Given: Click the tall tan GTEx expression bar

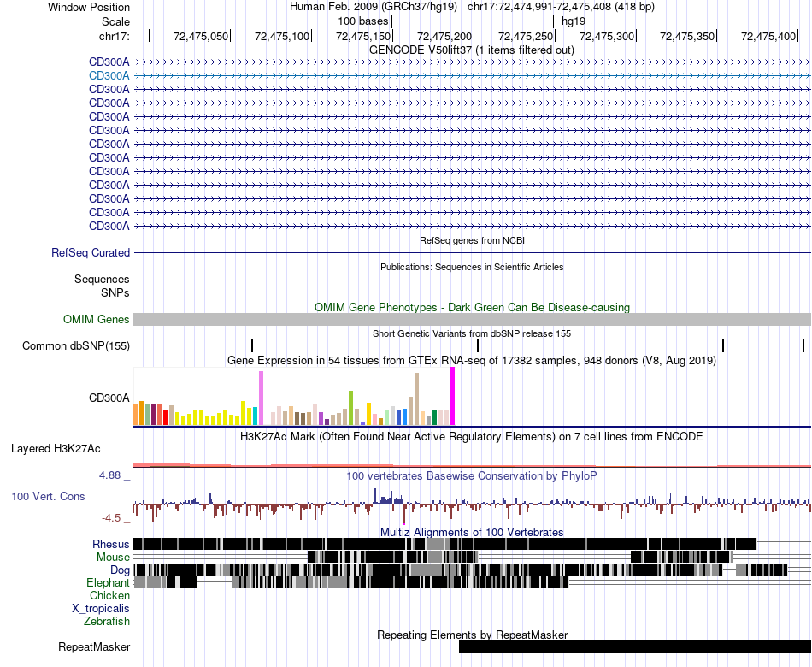Looking at the screenshot, I should [416, 399].
